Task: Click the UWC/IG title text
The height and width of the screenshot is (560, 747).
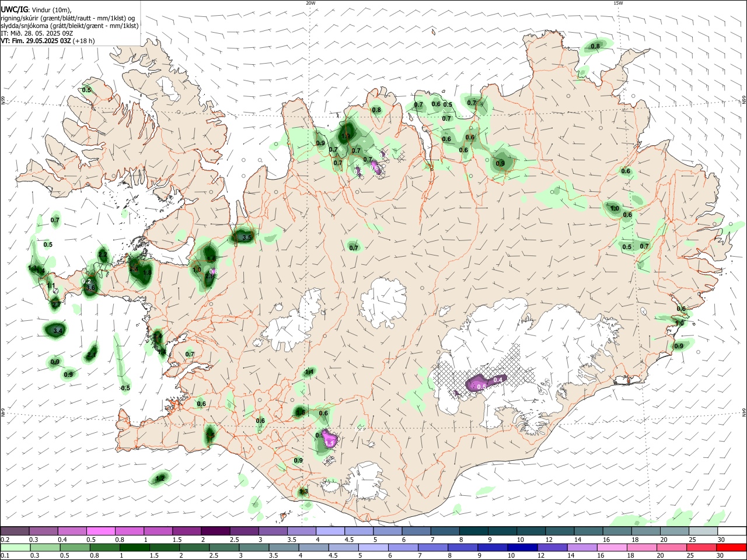Action: [x=14, y=9]
